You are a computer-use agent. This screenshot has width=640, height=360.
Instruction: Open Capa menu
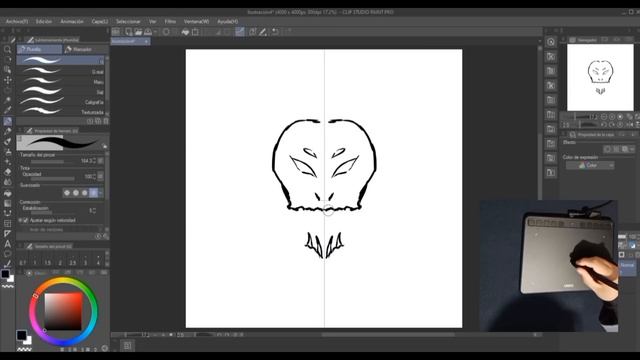(100, 21)
